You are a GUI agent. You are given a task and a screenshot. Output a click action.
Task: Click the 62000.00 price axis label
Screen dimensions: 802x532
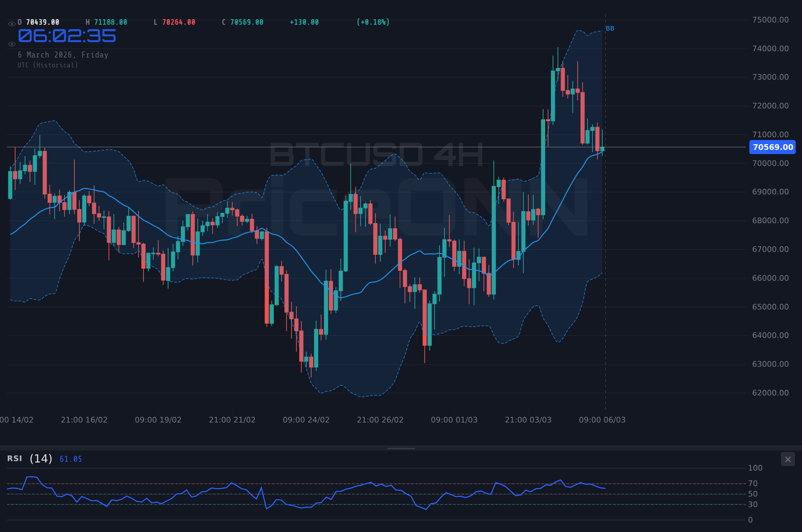click(770, 393)
